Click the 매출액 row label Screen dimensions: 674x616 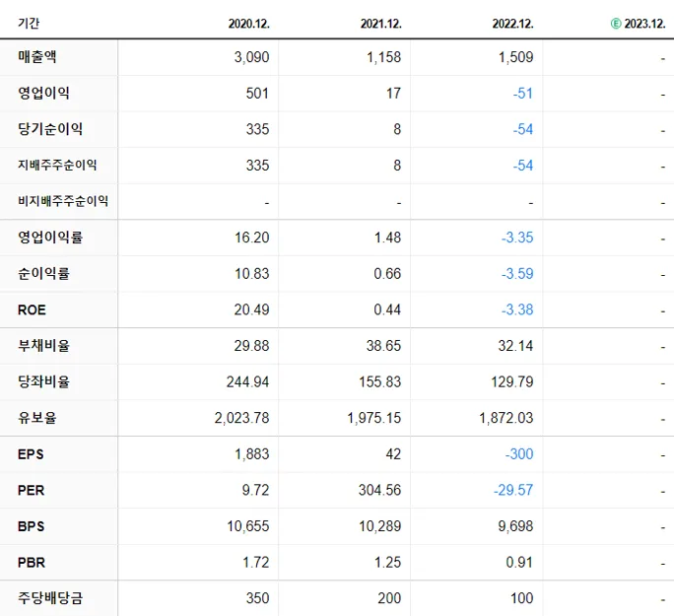click(x=37, y=57)
